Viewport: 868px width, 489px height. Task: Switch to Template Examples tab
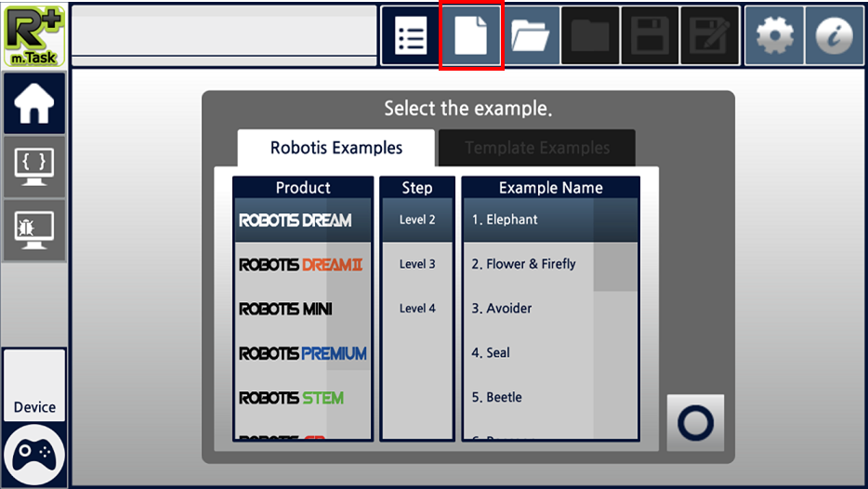(x=537, y=148)
